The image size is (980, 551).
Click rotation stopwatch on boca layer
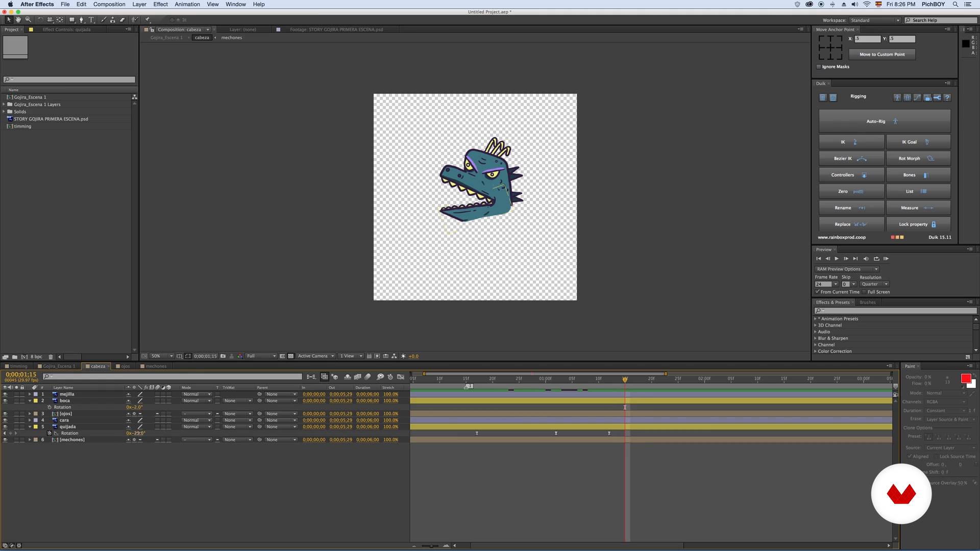[x=50, y=407]
